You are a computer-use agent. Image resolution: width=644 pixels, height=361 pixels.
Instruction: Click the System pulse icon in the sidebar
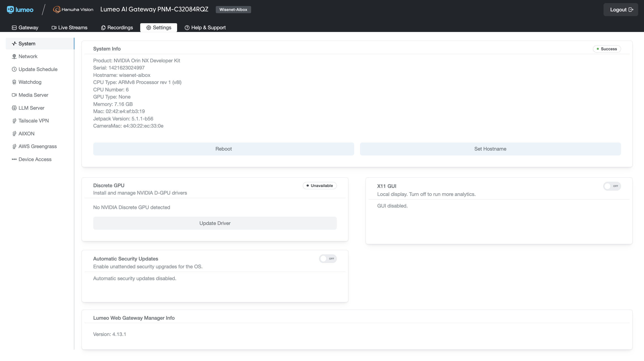coord(14,44)
